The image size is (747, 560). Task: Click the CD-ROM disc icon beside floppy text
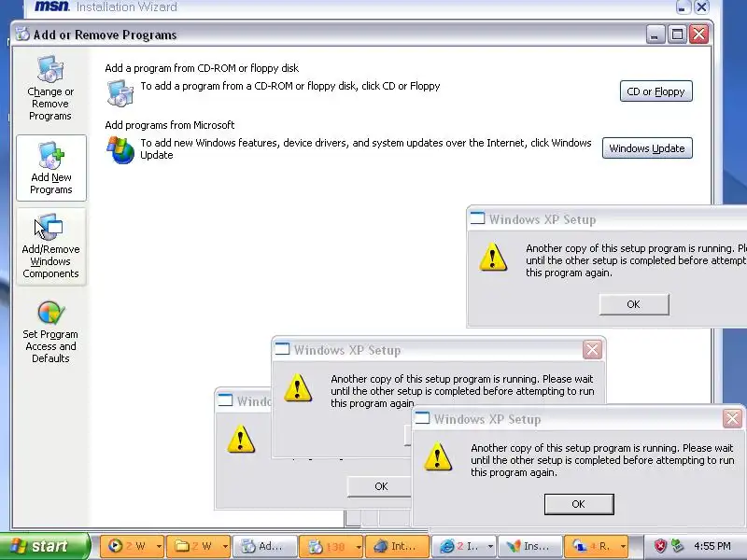coord(120,92)
